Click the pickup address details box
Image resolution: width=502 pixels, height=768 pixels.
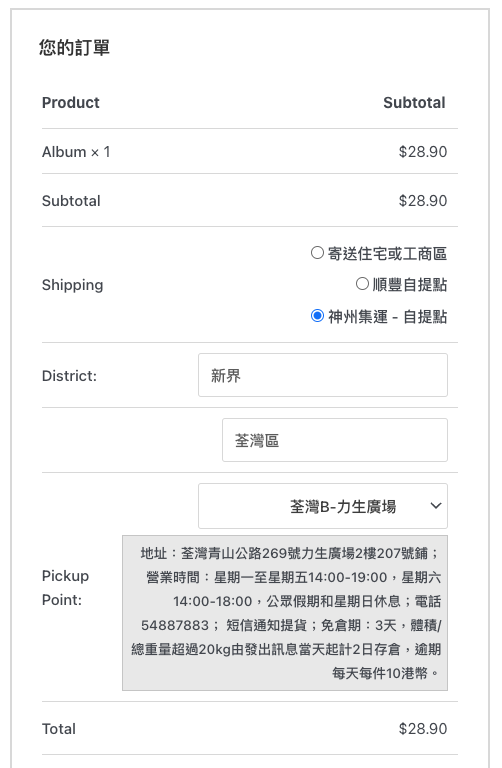(x=285, y=613)
